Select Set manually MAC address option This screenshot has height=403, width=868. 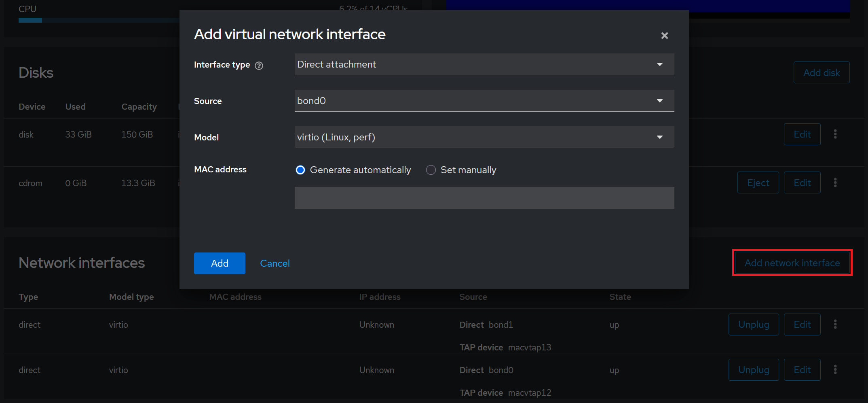point(431,170)
